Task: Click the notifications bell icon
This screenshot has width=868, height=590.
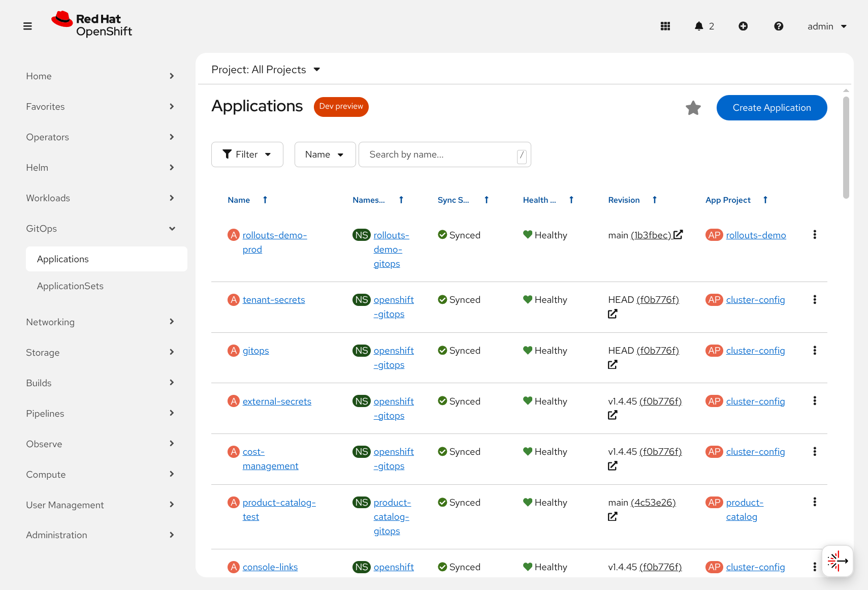Action: pyautogui.click(x=699, y=26)
